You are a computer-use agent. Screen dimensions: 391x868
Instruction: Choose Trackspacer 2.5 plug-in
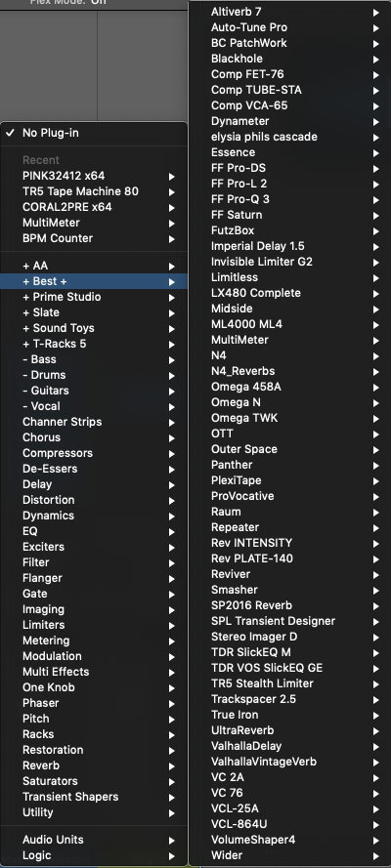pyautogui.click(x=289, y=699)
